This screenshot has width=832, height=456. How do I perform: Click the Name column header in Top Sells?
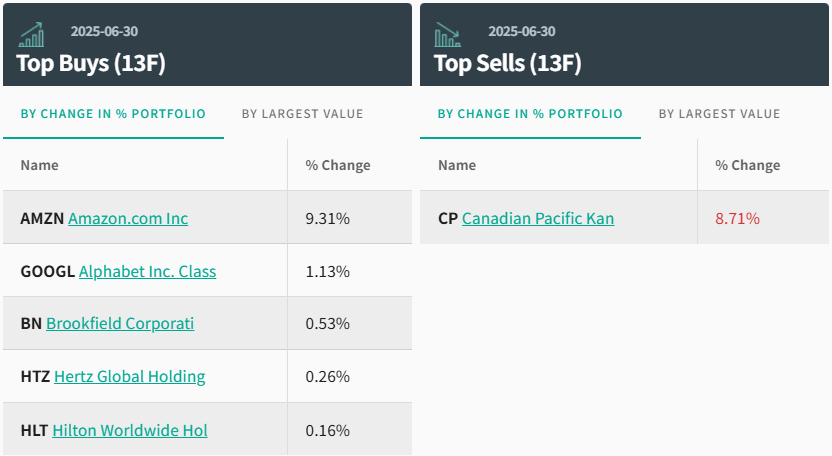(457, 165)
